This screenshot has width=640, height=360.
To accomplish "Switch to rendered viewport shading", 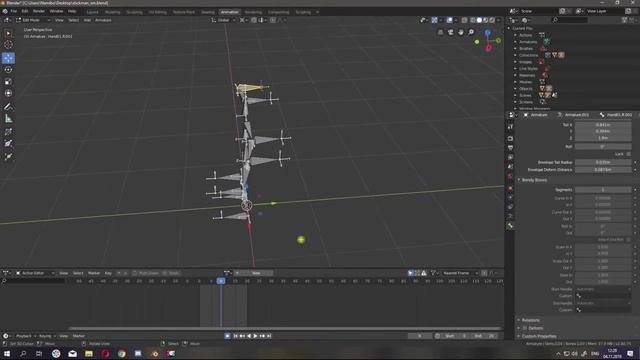I will tap(492, 20).
